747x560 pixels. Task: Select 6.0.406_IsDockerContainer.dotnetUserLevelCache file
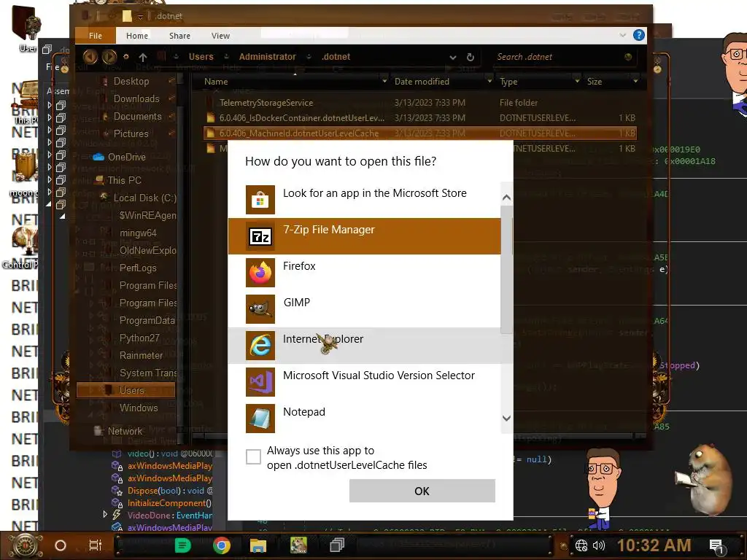pos(419,117)
